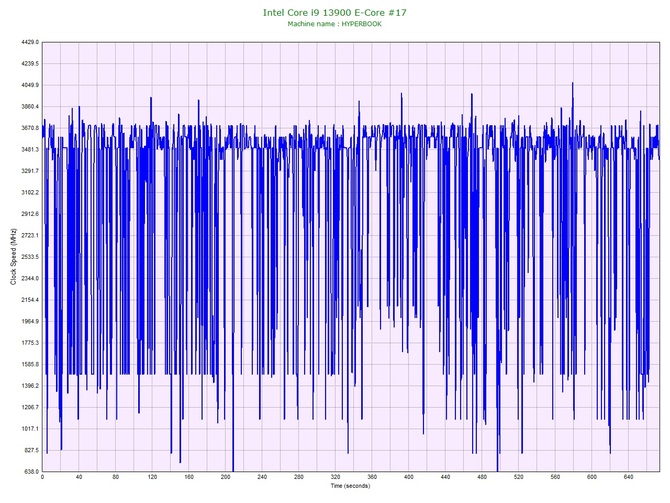Viewport: 670px width, 503px height.
Task: Click the 120 tick on time axis
Action: pos(152,477)
